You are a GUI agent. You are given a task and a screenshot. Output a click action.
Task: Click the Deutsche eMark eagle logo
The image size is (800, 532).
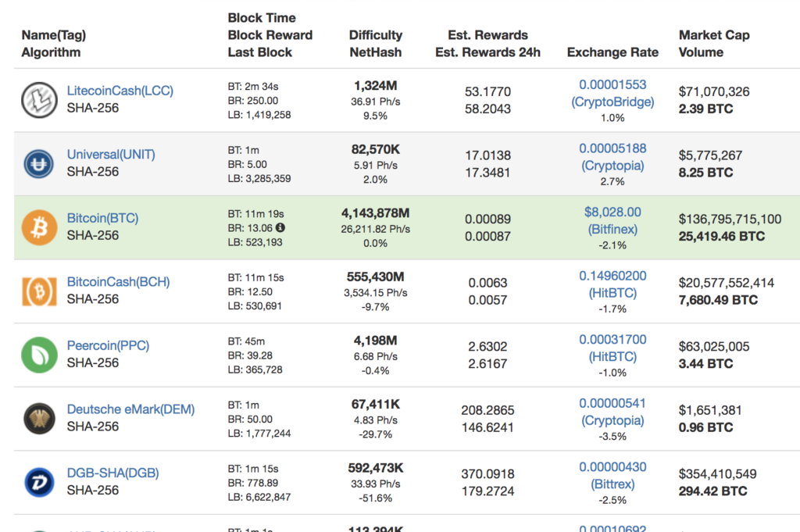(x=39, y=419)
